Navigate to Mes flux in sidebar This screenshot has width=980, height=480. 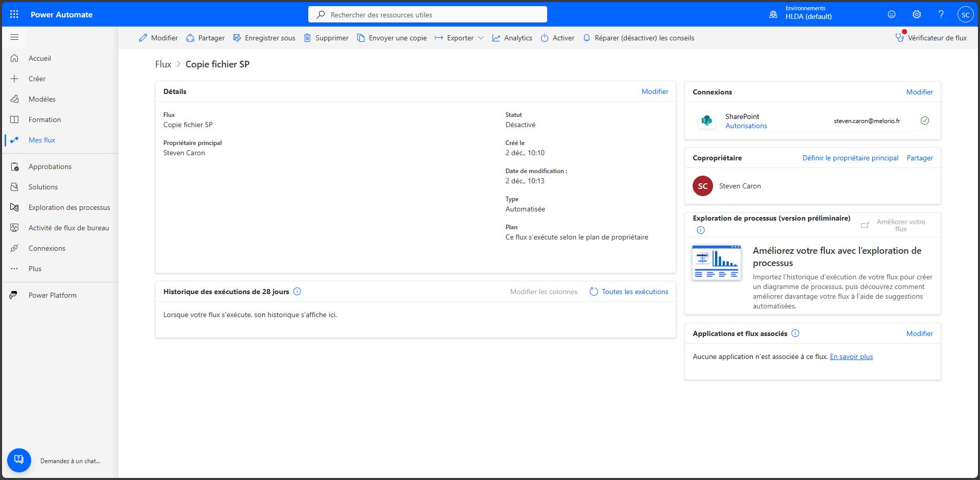(42, 140)
